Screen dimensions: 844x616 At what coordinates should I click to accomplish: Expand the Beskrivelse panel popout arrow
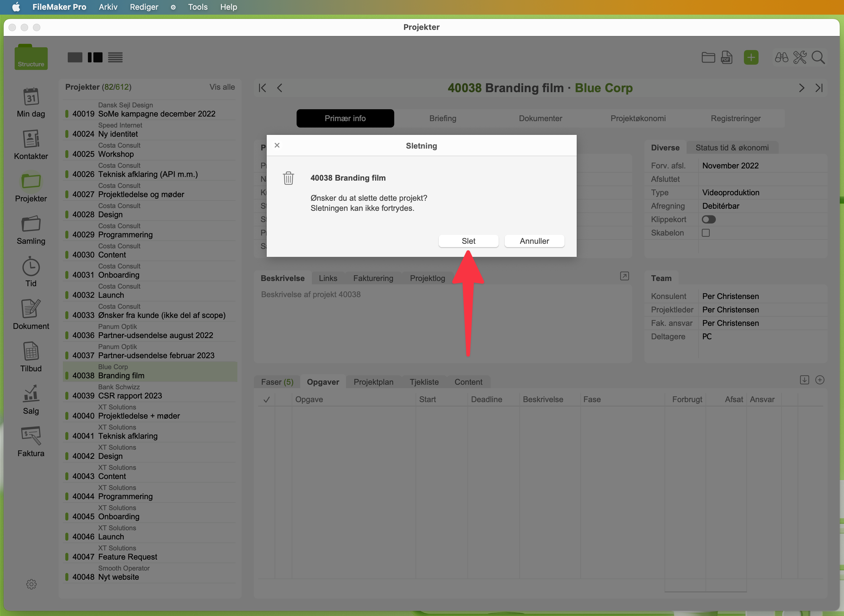click(624, 276)
